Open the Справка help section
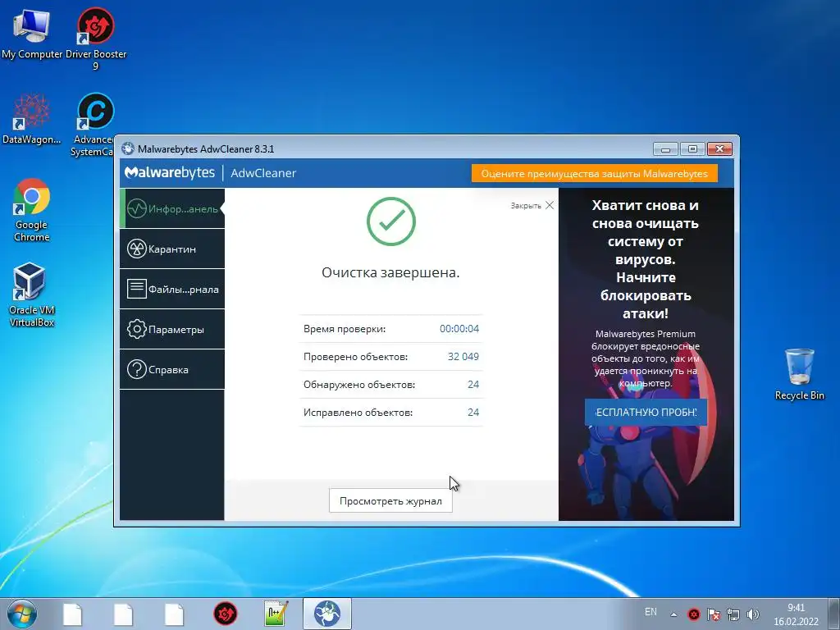 [172, 369]
